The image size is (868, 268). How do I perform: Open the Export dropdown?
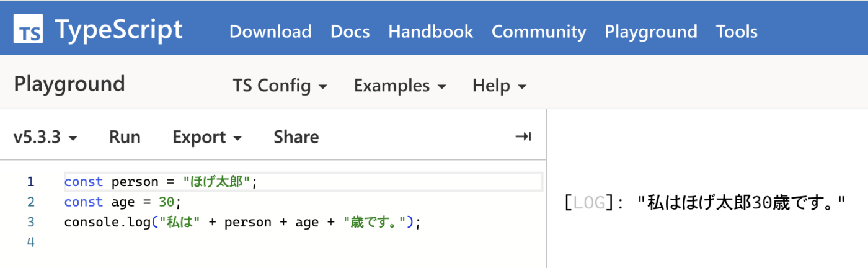tap(207, 137)
